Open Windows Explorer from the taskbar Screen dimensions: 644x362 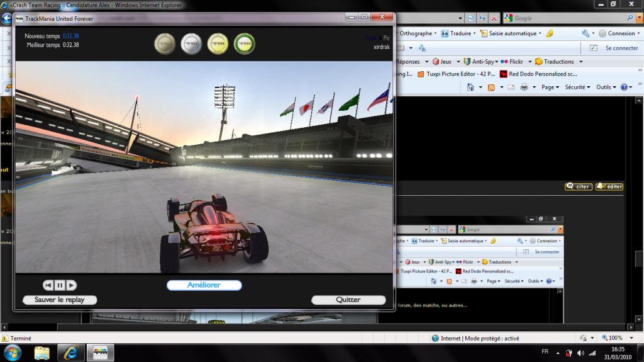tap(42, 353)
